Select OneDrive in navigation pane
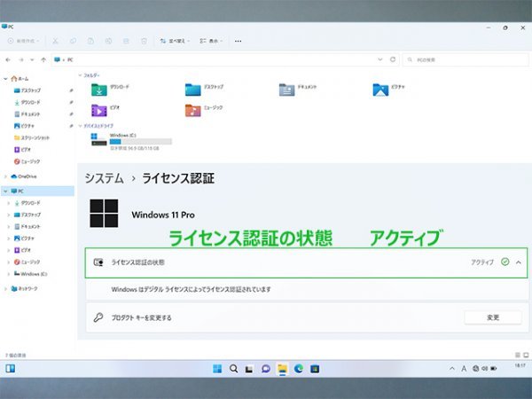The width and height of the screenshot is (532, 399). coord(24,176)
